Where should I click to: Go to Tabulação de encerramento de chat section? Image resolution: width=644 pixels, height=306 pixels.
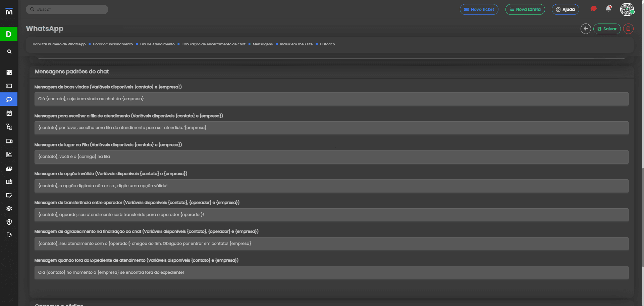point(214,44)
